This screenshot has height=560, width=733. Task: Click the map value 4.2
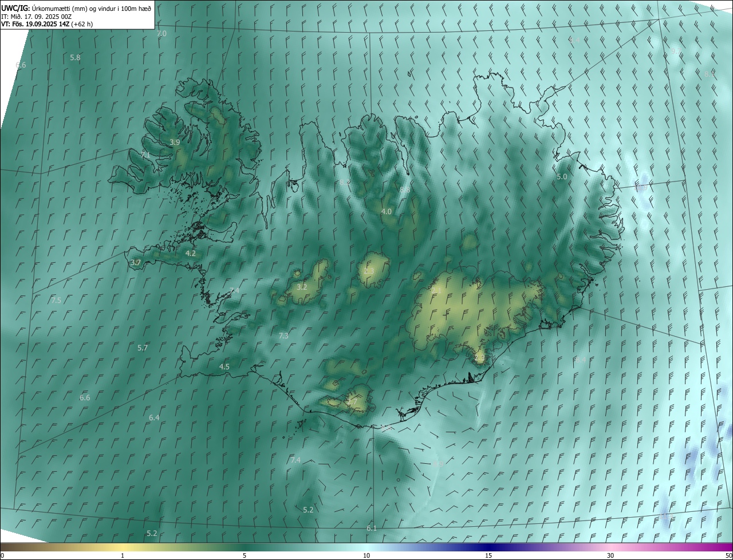tap(191, 253)
